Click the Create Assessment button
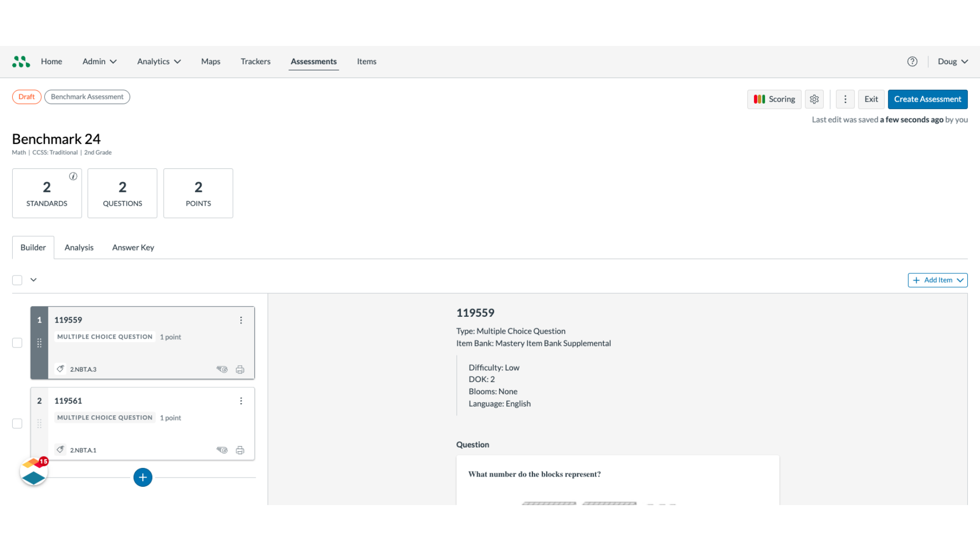Screen dimensions: 980x551 pyautogui.click(x=927, y=99)
